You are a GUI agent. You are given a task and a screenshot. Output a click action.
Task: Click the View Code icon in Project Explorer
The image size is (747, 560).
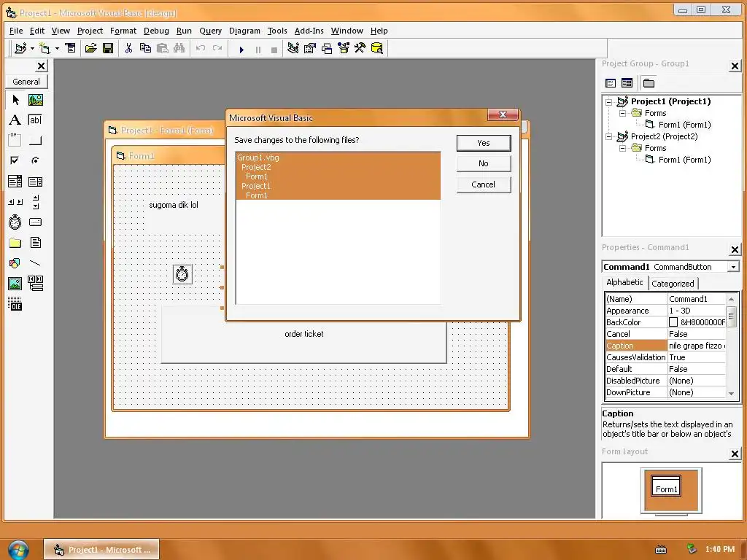[611, 83]
